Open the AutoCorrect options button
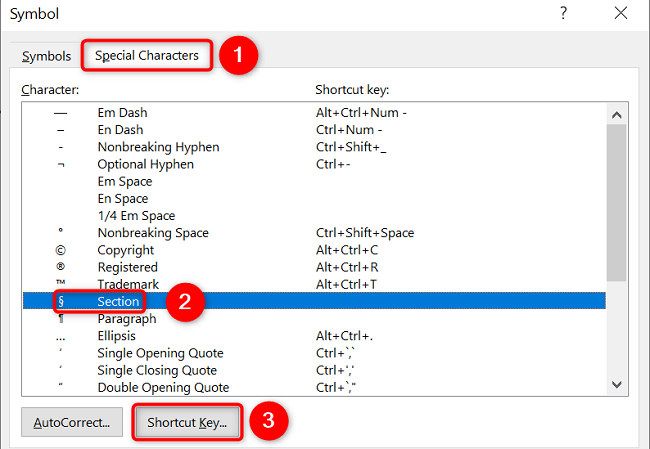 pyautogui.click(x=73, y=422)
